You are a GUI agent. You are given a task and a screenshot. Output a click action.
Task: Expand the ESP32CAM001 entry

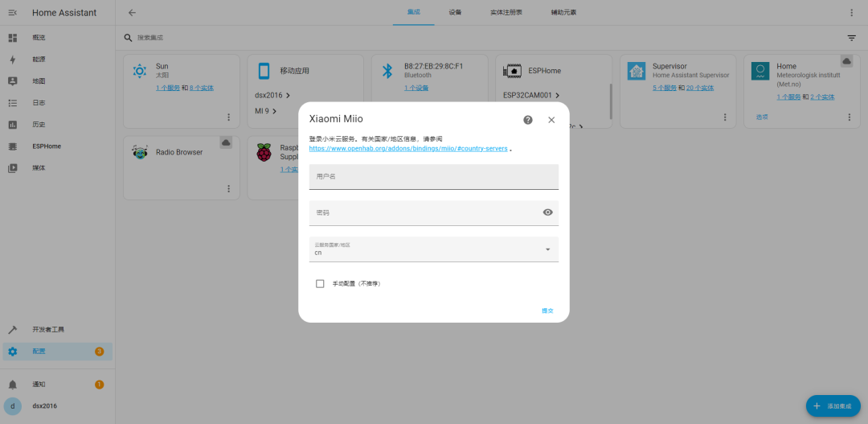[531, 95]
